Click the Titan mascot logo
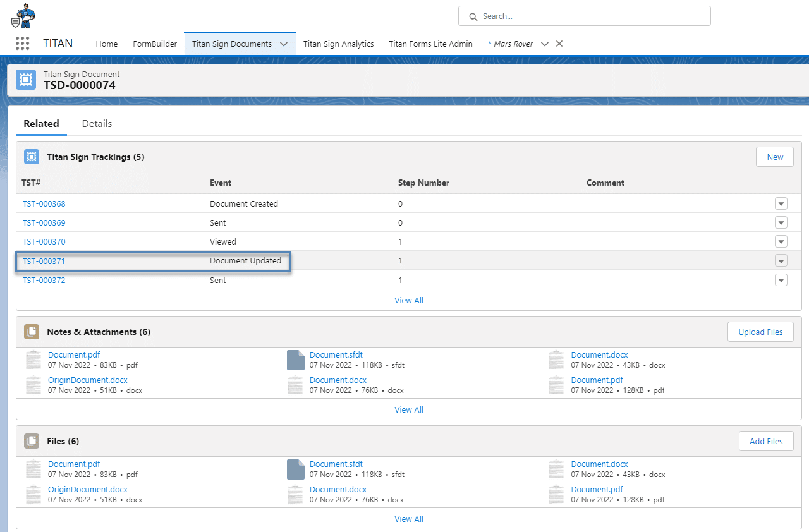 tap(23, 15)
